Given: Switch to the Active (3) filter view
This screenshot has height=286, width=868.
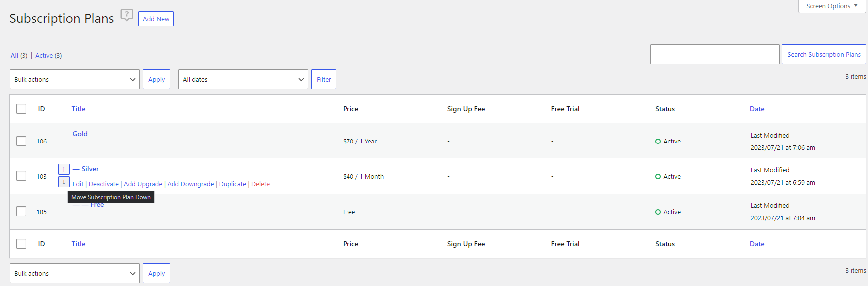Looking at the screenshot, I should 48,56.
